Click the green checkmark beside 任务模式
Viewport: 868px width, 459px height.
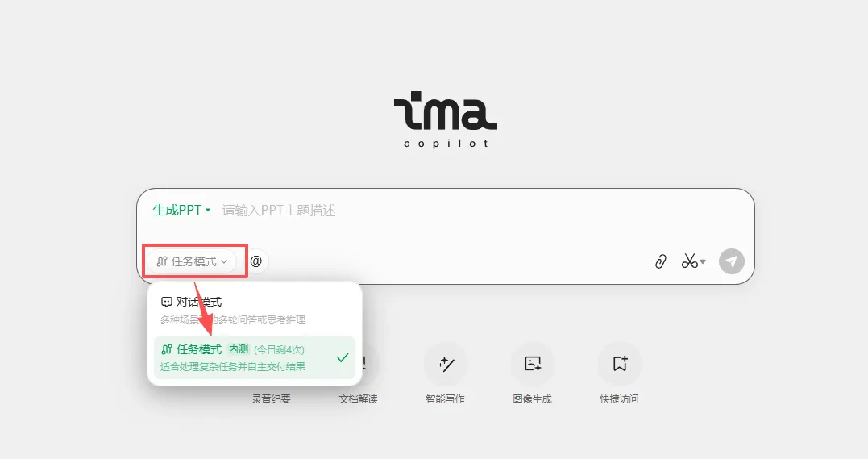pyautogui.click(x=343, y=357)
